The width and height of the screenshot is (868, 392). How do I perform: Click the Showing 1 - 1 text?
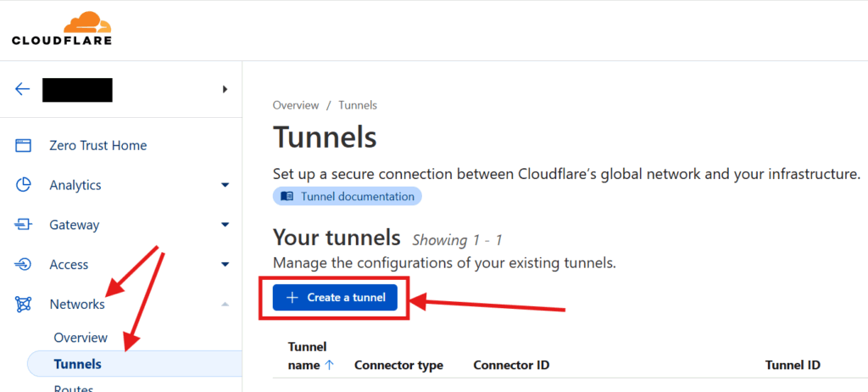point(457,240)
